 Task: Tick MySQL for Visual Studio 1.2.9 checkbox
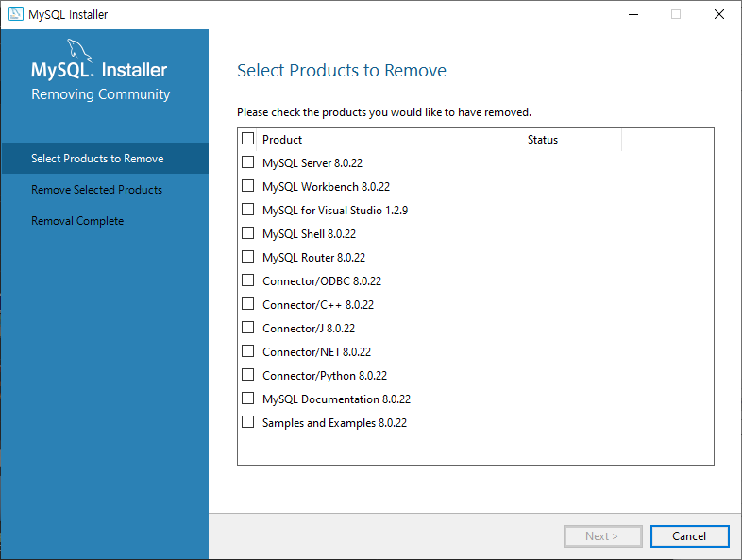[247, 210]
